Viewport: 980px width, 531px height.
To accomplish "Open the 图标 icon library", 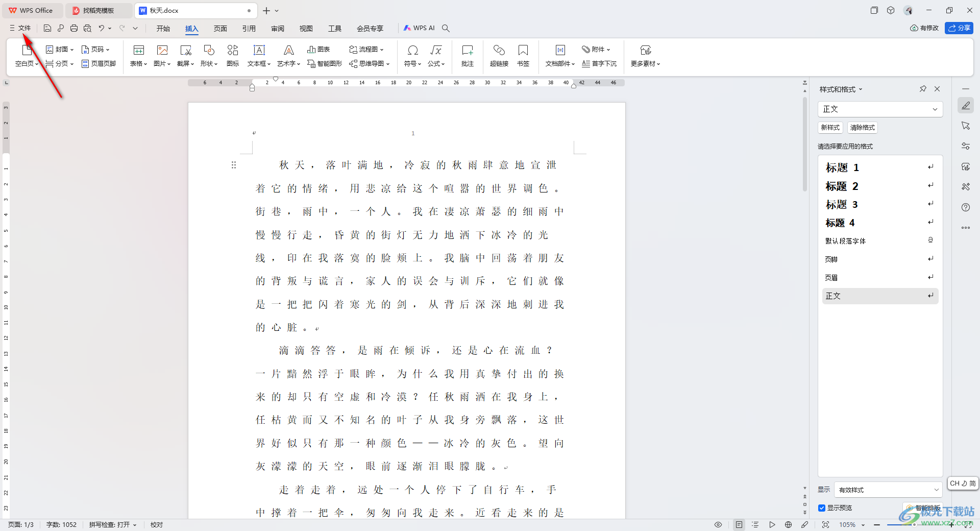I will coord(233,50).
